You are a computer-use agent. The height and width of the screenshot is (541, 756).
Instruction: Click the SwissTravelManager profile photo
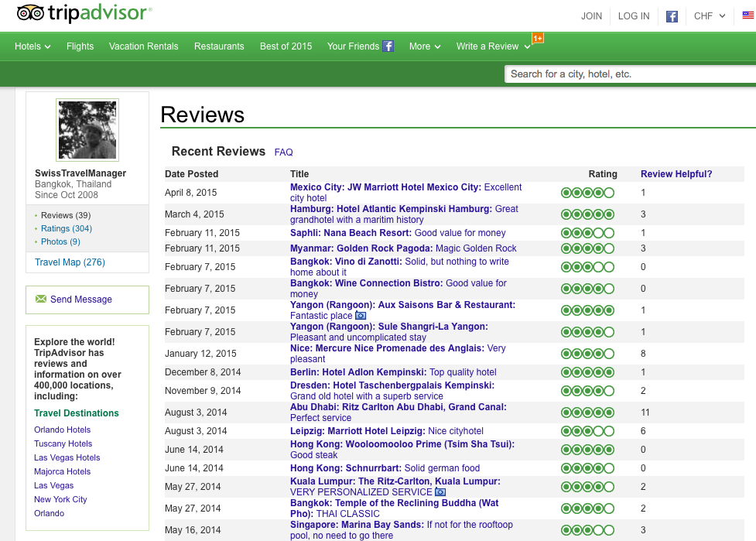(87, 130)
